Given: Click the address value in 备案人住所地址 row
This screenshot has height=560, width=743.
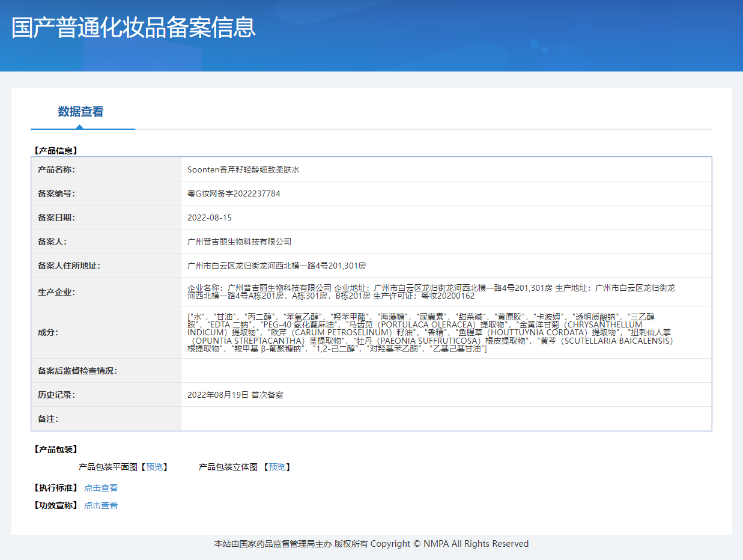Looking at the screenshot, I should pos(276,266).
